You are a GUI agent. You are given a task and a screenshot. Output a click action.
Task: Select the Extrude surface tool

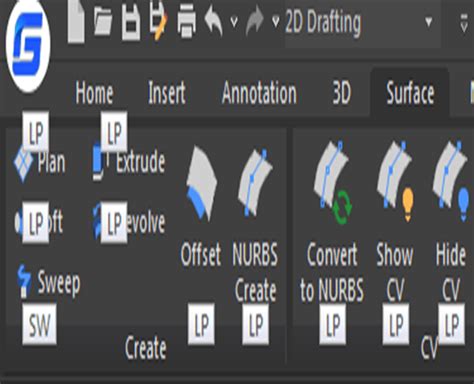click(x=129, y=162)
